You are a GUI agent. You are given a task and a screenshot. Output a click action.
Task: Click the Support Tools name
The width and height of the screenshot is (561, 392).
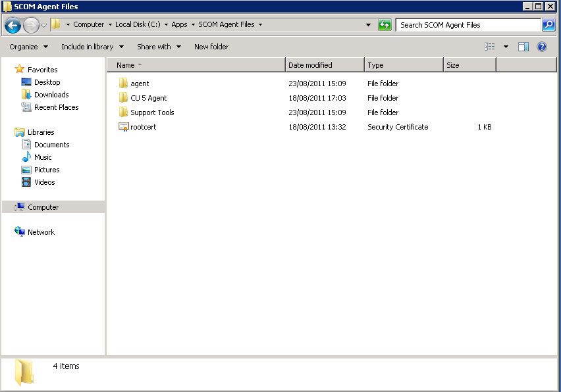pos(152,112)
